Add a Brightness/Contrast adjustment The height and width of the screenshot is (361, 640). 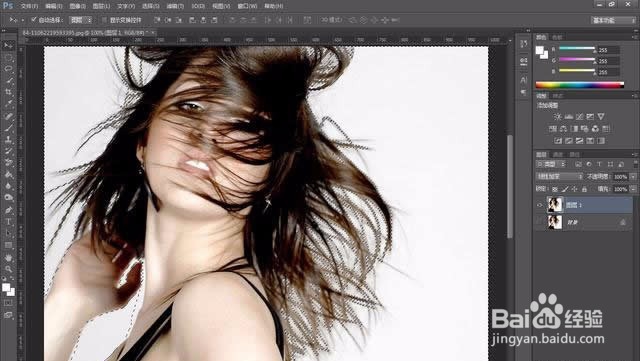[558, 116]
